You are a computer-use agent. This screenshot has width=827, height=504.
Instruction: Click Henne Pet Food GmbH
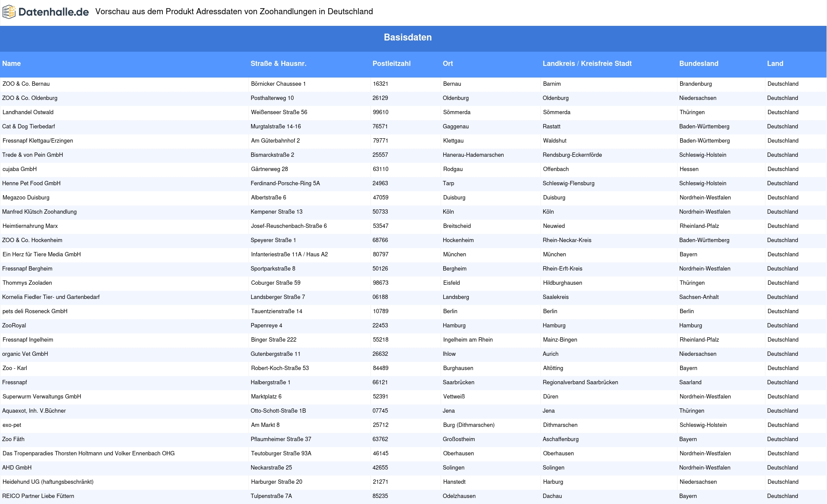[x=31, y=184]
